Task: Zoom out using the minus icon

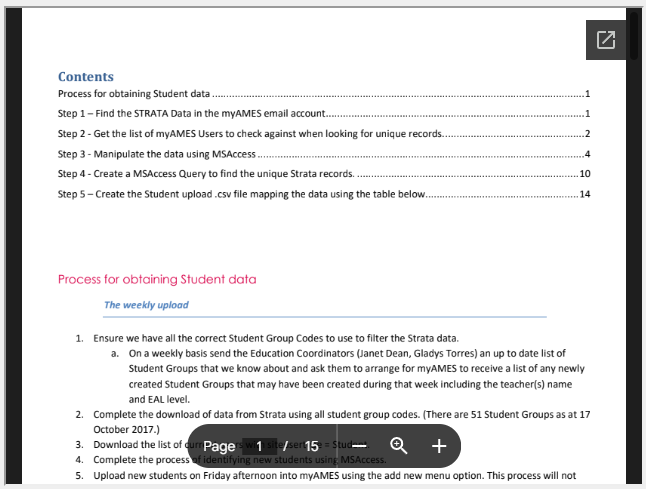Action: tap(359, 446)
